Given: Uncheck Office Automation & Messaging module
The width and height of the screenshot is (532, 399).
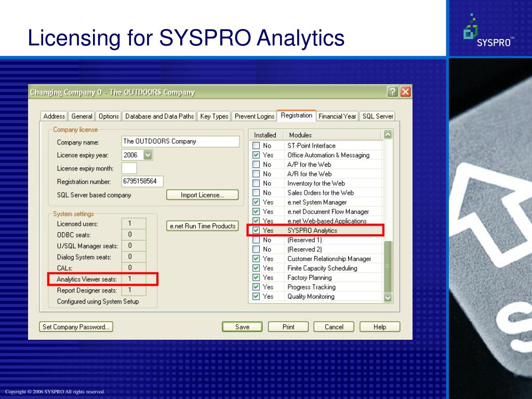Looking at the screenshot, I should click(x=256, y=155).
